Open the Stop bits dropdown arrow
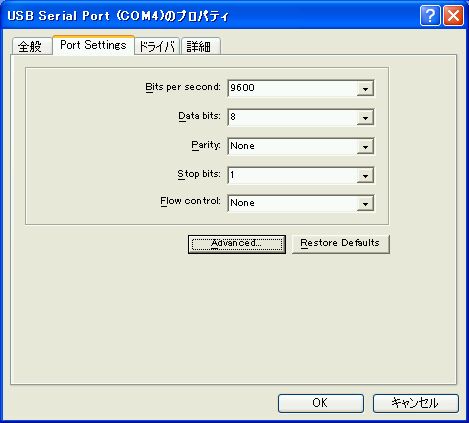469x423 pixels. (365, 175)
